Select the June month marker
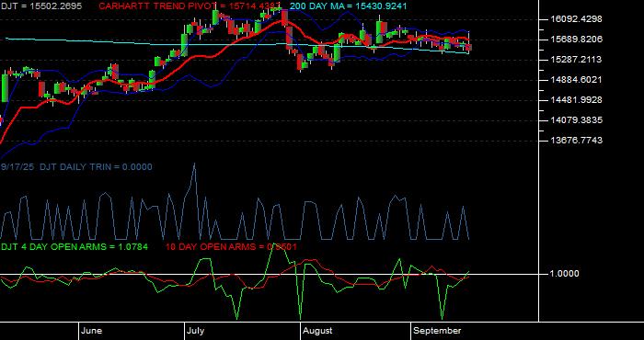 coord(92,331)
